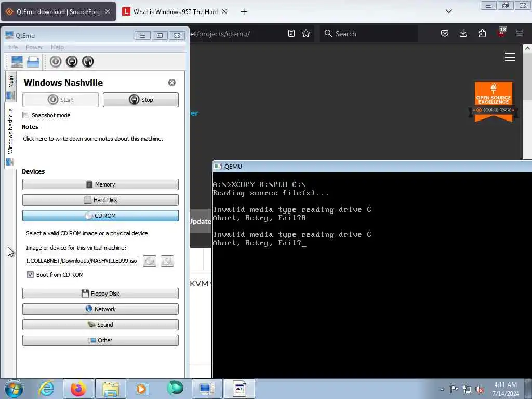Click the Start machine button

point(60,100)
